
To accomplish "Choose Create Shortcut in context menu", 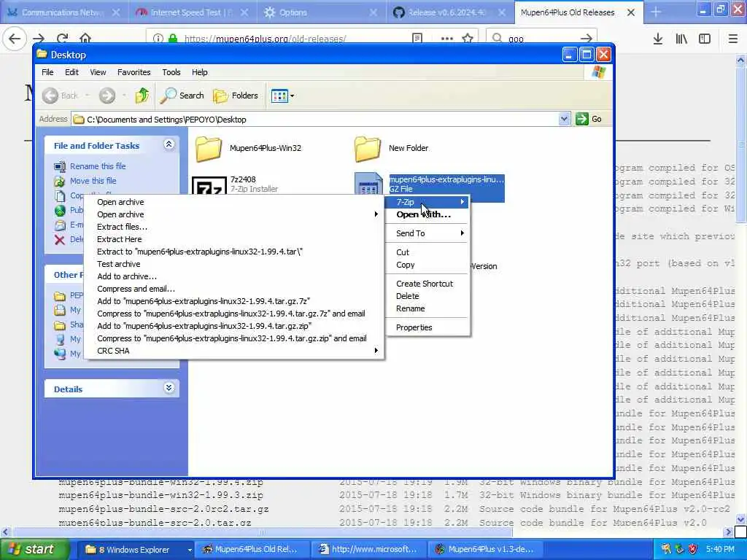I will click(x=427, y=284).
